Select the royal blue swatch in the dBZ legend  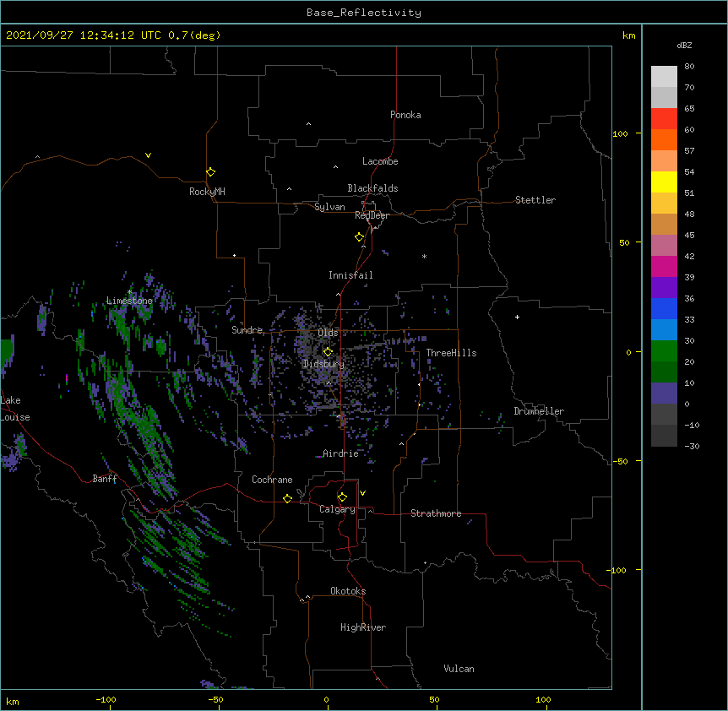(664, 308)
